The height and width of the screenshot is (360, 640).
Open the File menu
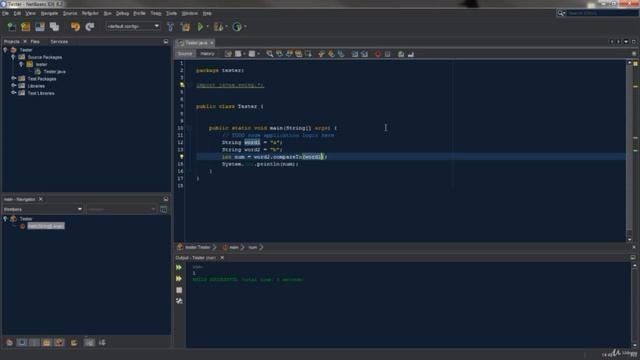[x=5, y=13]
